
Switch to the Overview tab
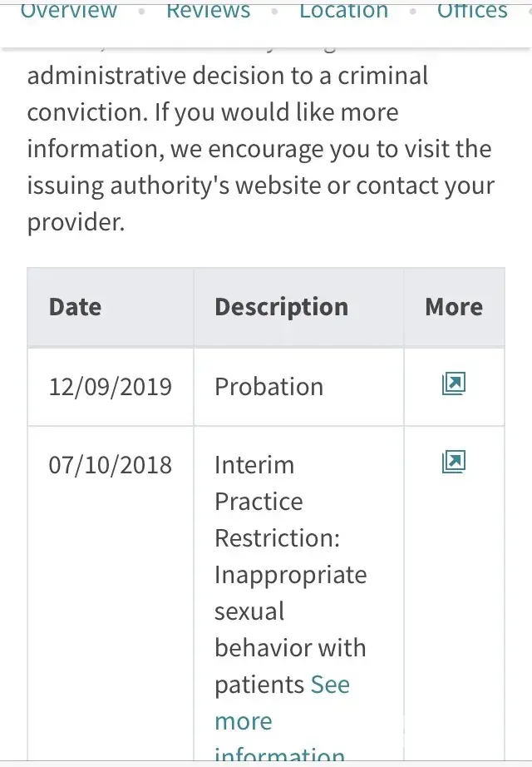pos(69,11)
